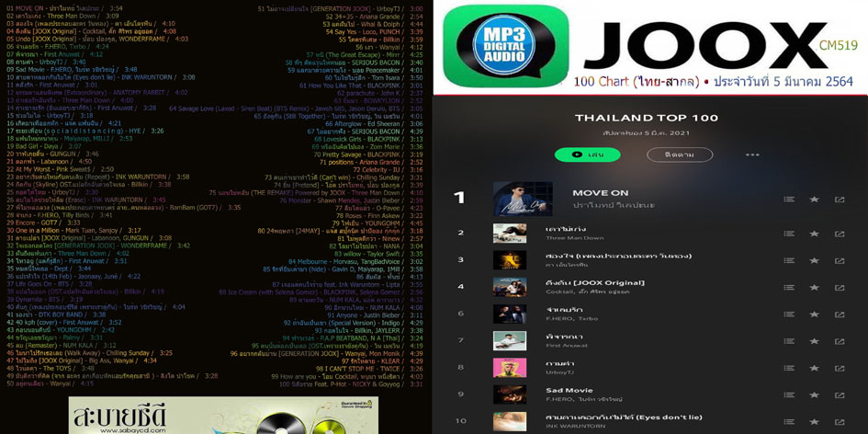Open the Sad Movie album thumbnail
The image size is (868, 434).
(510, 394)
